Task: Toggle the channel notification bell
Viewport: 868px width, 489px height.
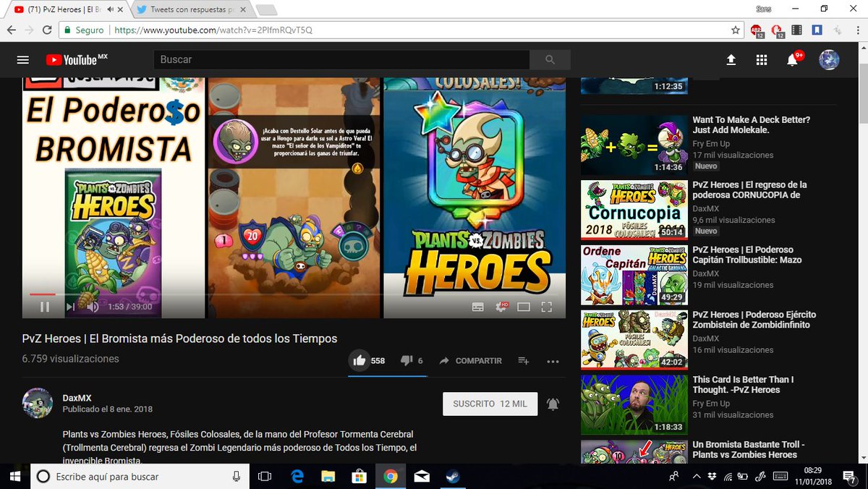Action: tap(553, 404)
